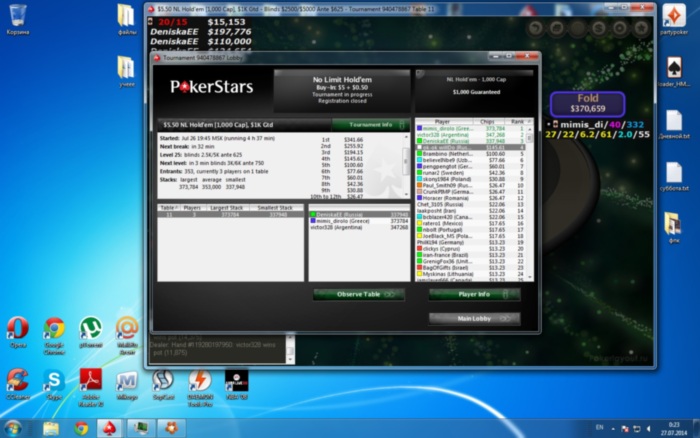Select BagOfGifts (Israel) in the ranking list
The width and height of the screenshot is (700, 438).
(x=471, y=267)
